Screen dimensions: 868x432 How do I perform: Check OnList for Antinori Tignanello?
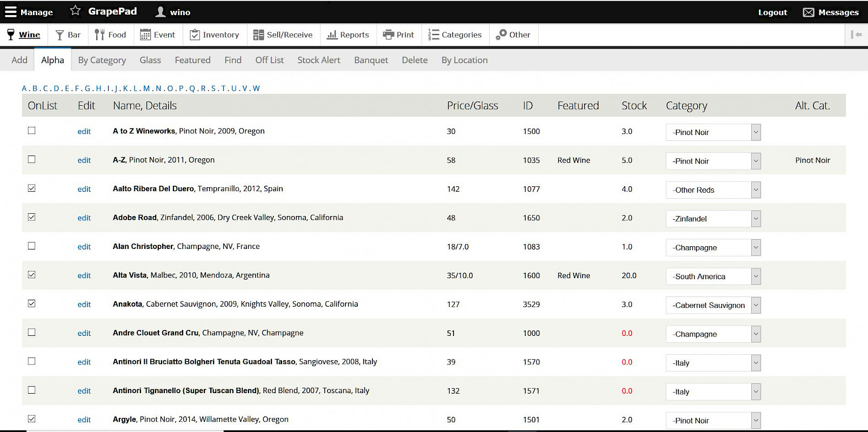[31, 390]
